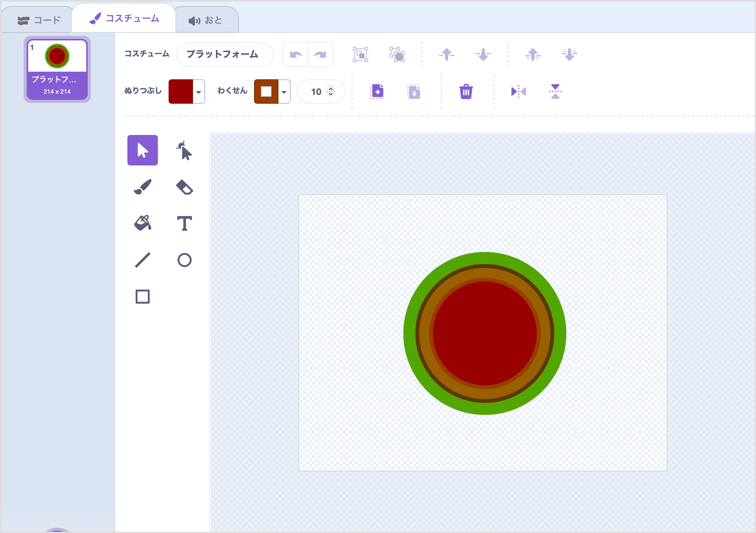
Task: Open the わくせん outline color picker
Action: pos(272,92)
